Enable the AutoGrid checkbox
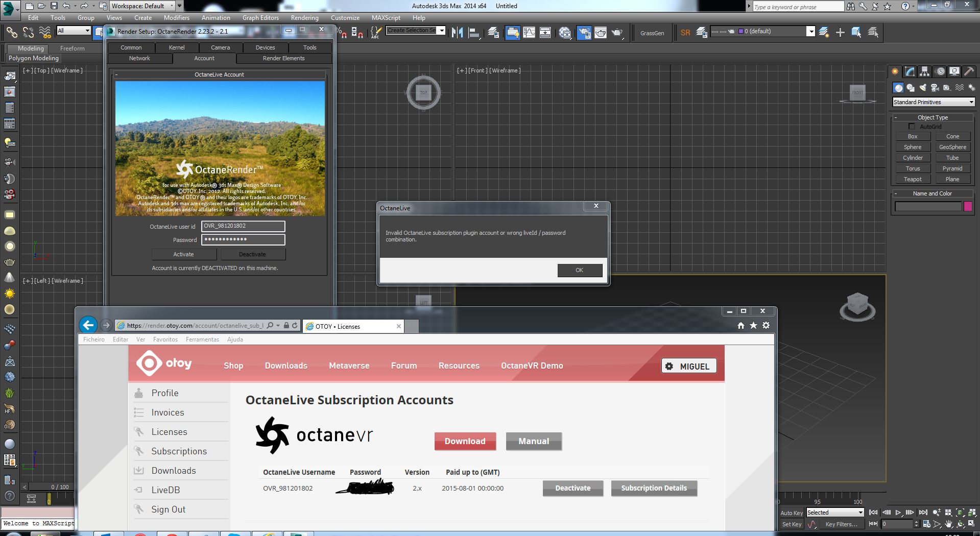The width and height of the screenshot is (980, 536). pos(912,127)
